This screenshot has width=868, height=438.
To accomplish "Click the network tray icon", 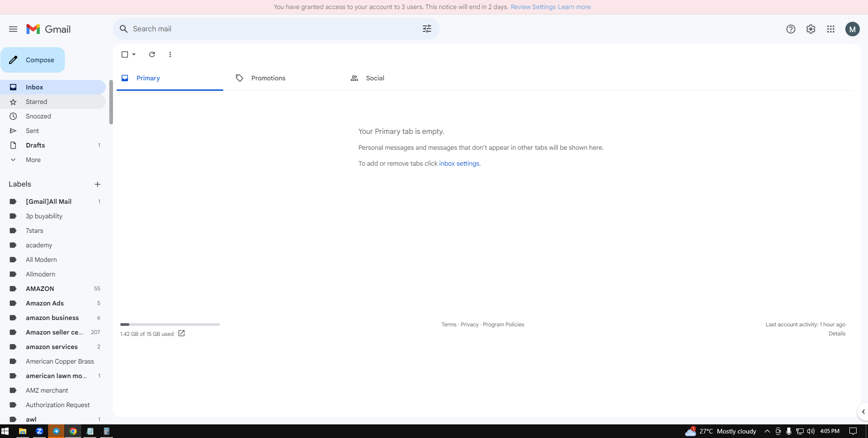I will click(x=800, y=431).
